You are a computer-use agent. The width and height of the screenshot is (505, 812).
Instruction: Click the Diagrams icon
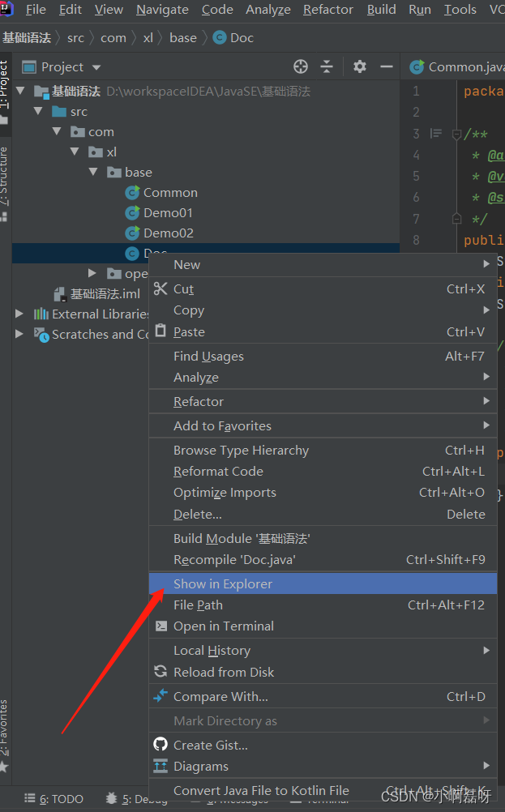pyautogui.click(x=160, y=766)
